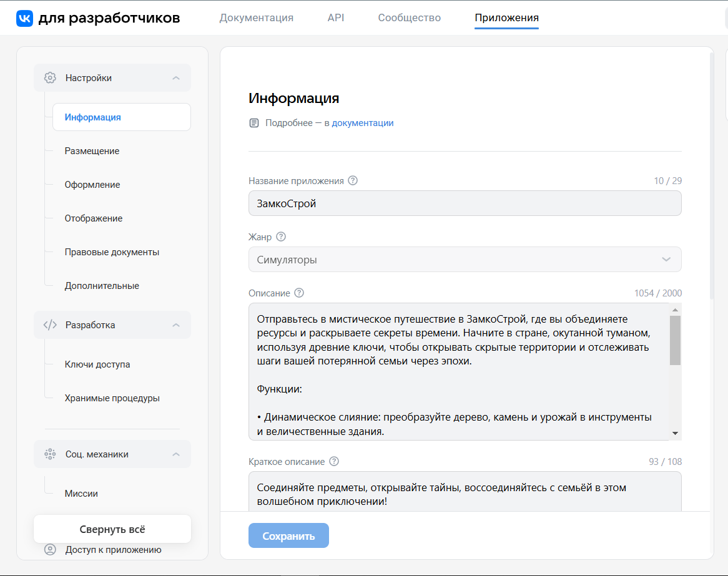Click the Доступ к приложению user icon

point(50,550)
